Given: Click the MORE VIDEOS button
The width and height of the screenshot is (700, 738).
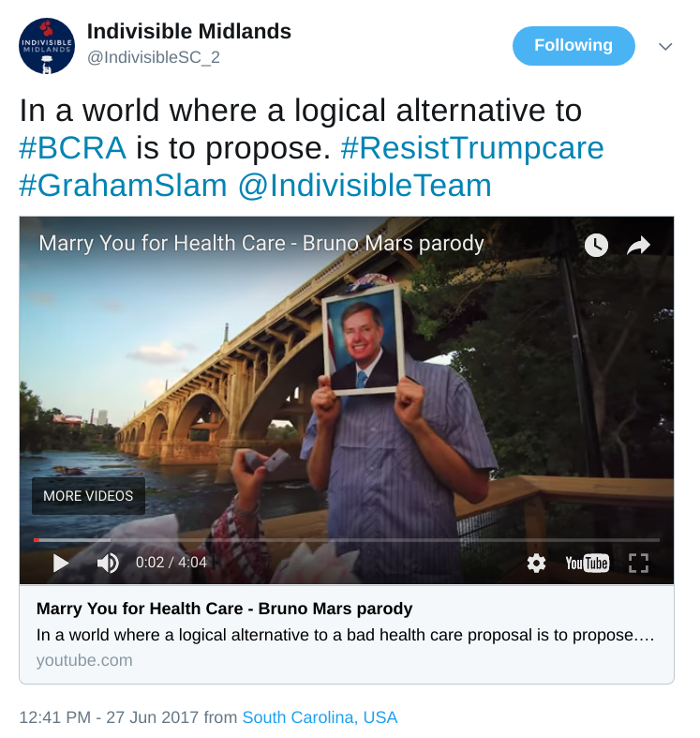Looking at the screenshot, I should [x=88, y=496].
